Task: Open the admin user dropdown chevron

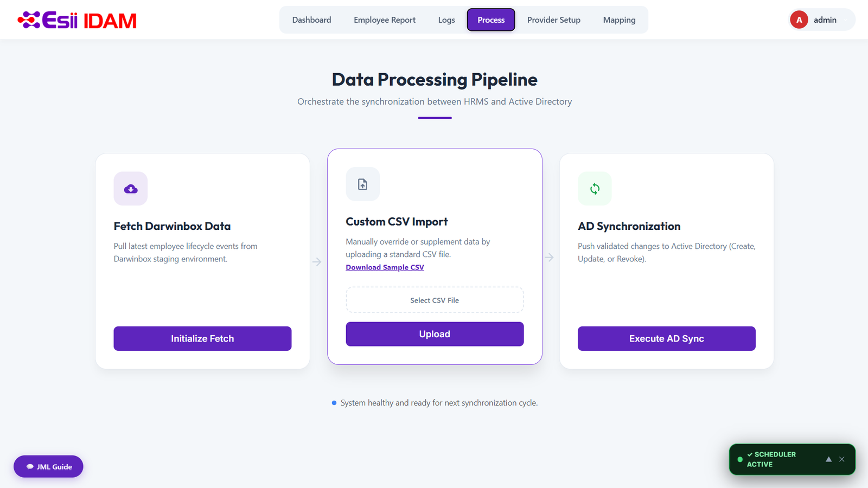Action: point(845,20)
